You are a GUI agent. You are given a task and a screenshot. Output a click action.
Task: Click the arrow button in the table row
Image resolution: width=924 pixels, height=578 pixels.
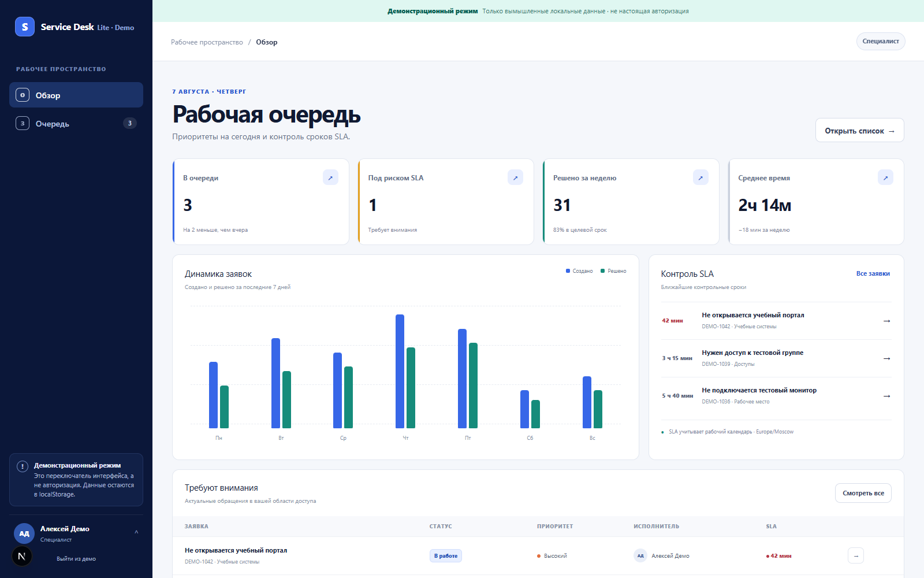[x=856, y=555]
